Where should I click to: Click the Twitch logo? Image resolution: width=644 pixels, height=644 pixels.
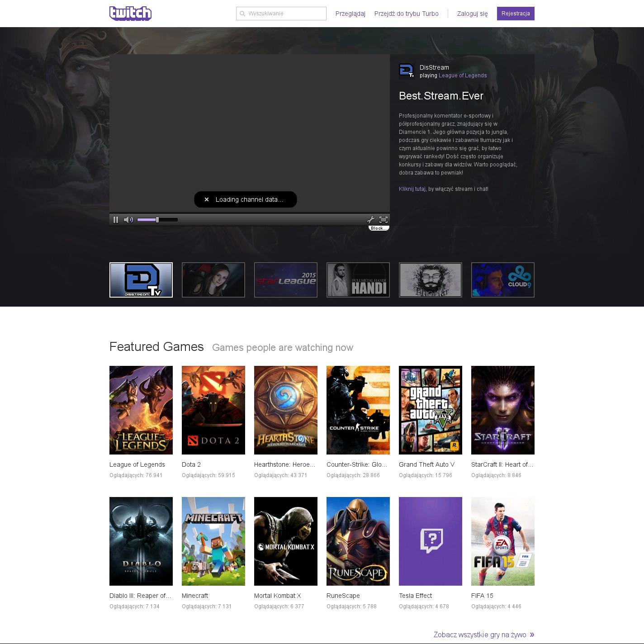(130, 14)
